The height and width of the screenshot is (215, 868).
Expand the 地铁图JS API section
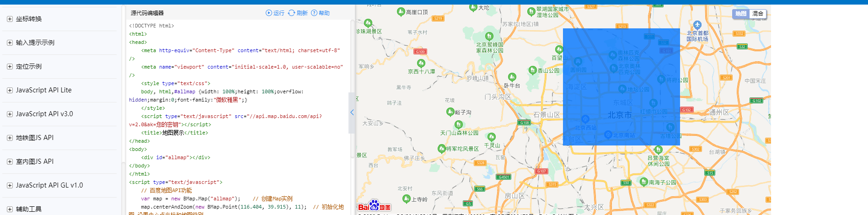[10, 138]
